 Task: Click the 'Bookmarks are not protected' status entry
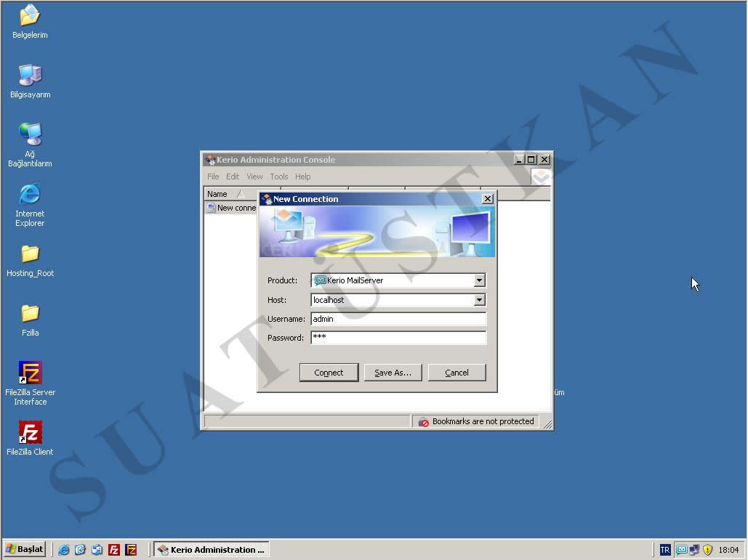(477, 421)
